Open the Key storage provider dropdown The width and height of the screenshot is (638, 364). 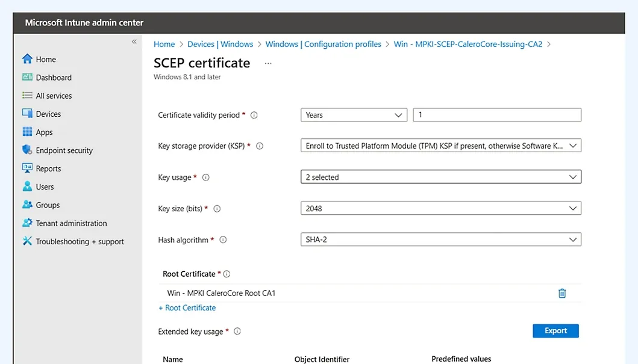[440, 146]
